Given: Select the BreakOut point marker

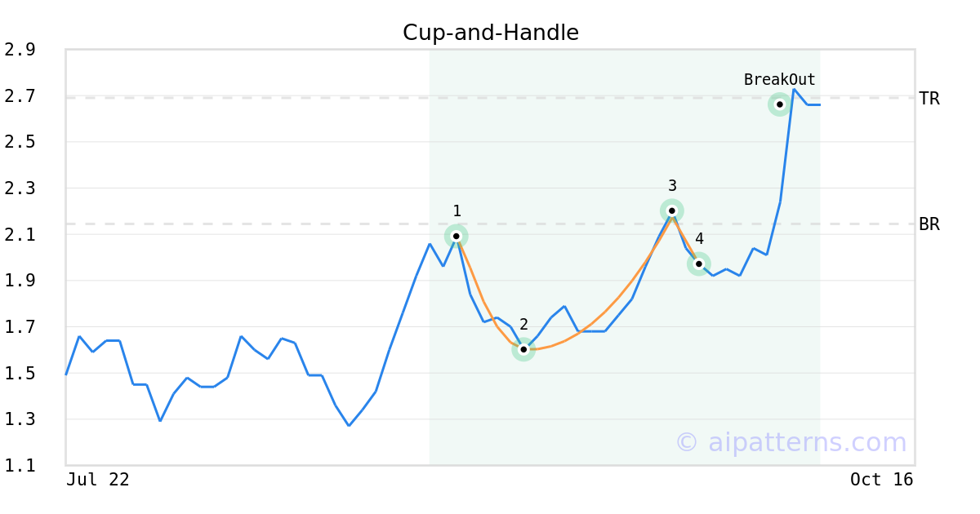Looking at the screenshot, I should [x=780, y=104].
